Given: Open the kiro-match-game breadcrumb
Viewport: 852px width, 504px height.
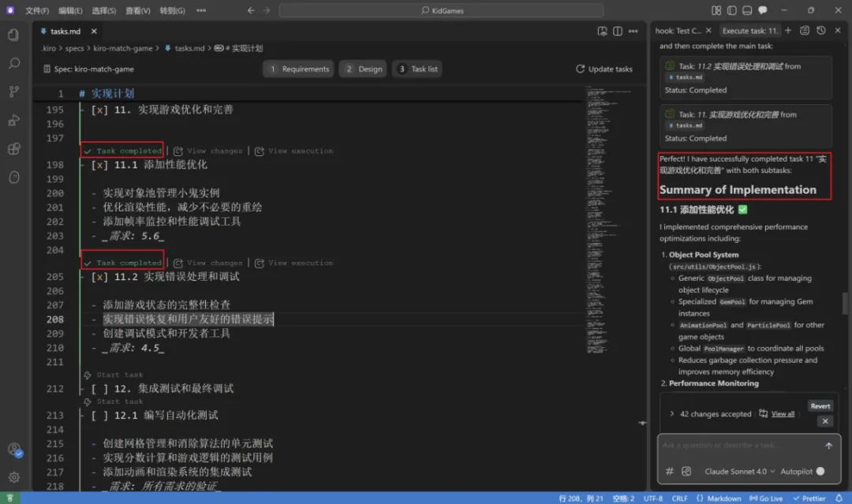Looking at the screenshot, I should pyautogui.click(x=123, y=48).
